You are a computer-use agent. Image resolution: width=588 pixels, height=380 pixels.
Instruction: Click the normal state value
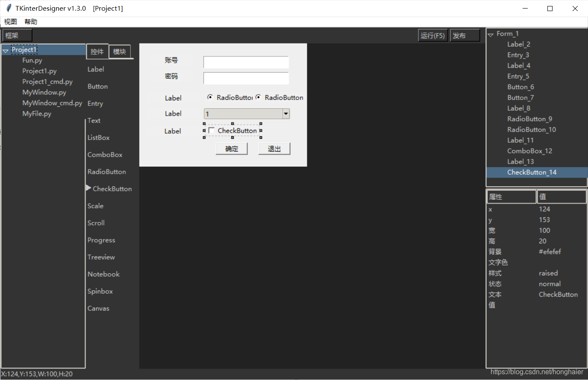coord(550,284)
